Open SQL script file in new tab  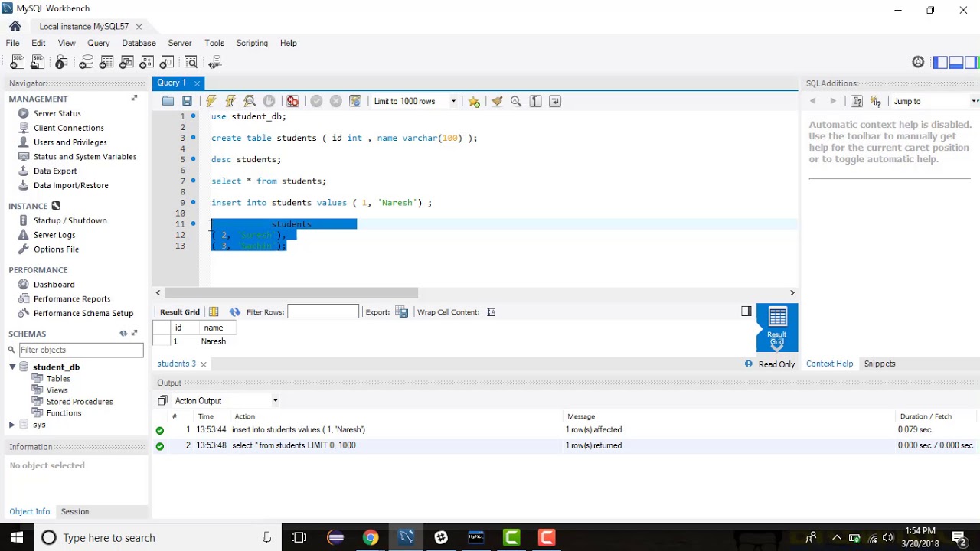[38, 62]
